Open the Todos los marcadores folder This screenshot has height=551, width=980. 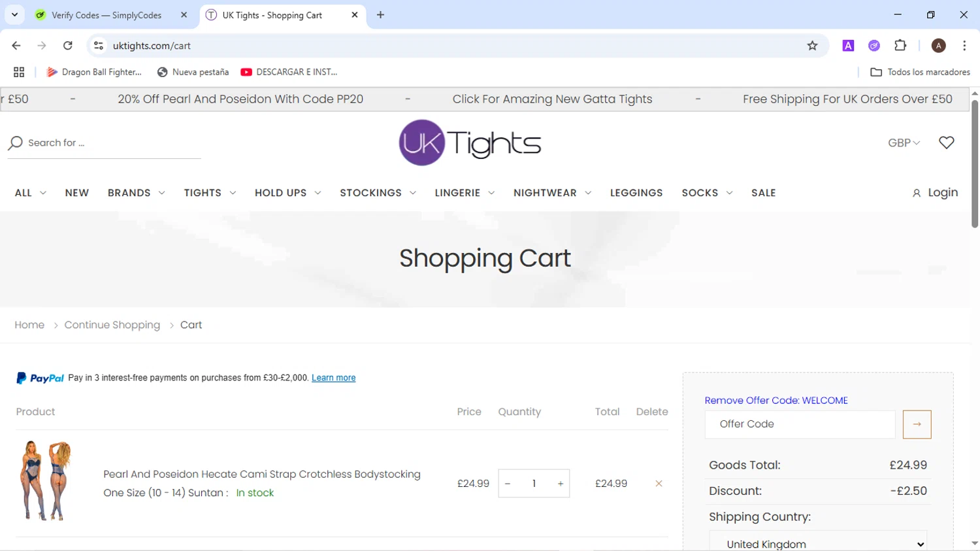pos(921,72)
